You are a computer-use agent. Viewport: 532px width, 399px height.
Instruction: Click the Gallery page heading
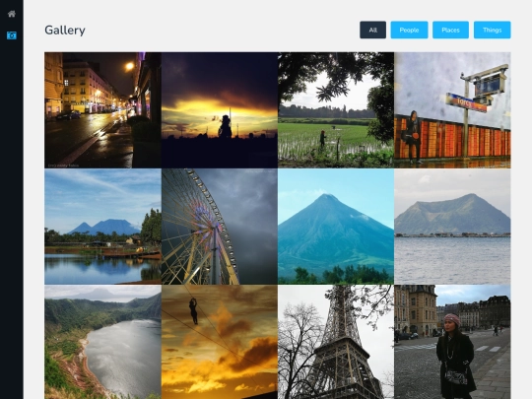(65, 31)
